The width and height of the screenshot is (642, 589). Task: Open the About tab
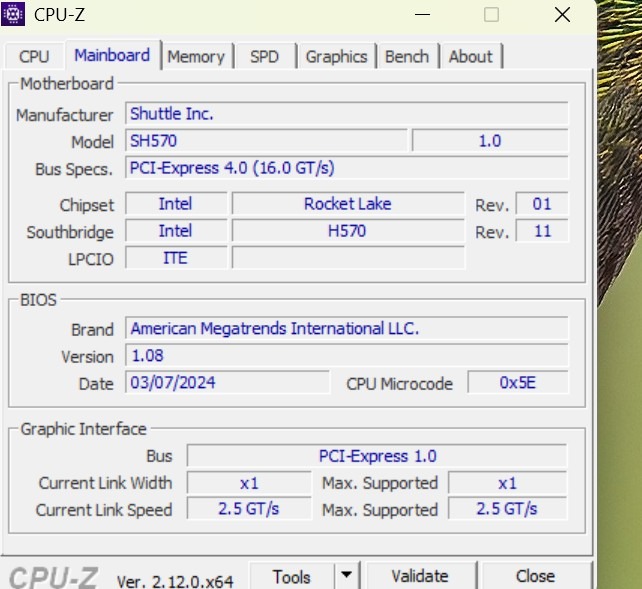point(471,56)
